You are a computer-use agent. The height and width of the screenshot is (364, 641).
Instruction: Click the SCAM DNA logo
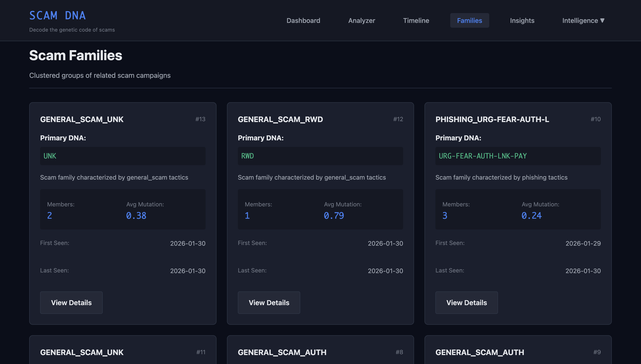(58, 15)
